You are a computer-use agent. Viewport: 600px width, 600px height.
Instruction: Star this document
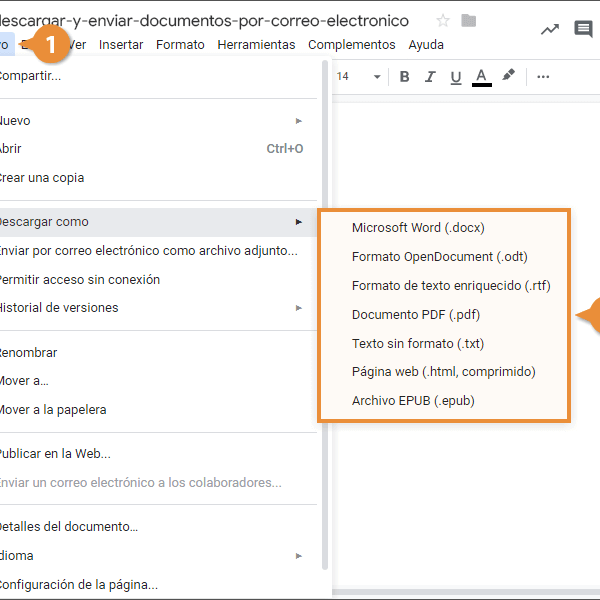(x=443, y=21)
